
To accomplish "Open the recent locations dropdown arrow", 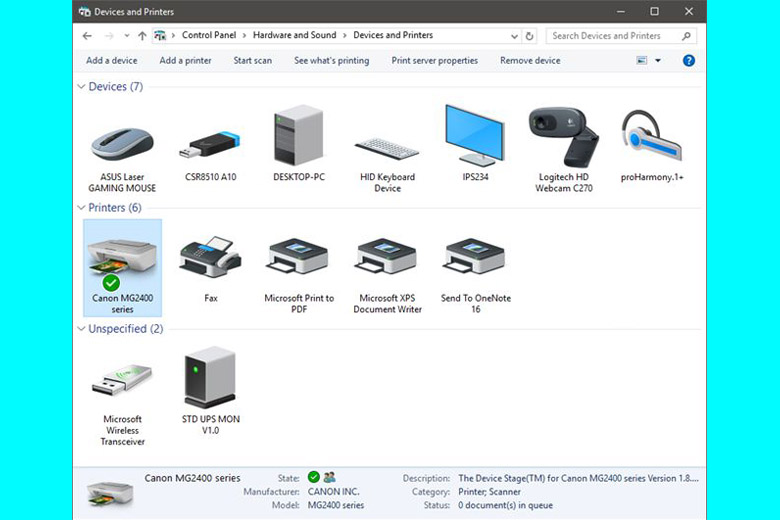I will click(x=127, y=36).
